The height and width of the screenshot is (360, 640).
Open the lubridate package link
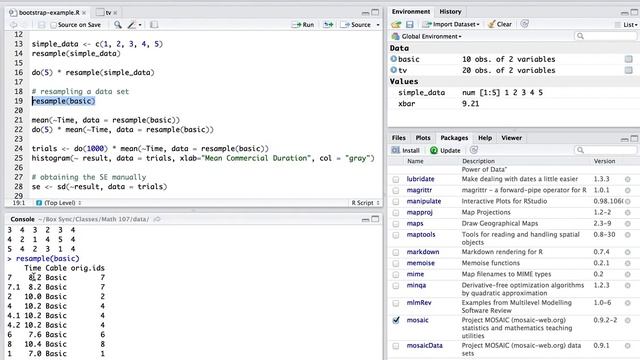click(420, 179)
